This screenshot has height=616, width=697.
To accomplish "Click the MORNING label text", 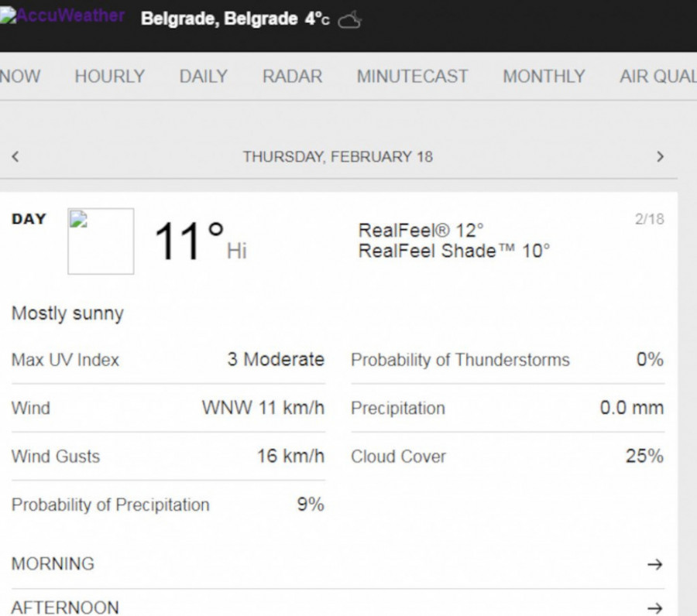I will [x=53, y=564].
